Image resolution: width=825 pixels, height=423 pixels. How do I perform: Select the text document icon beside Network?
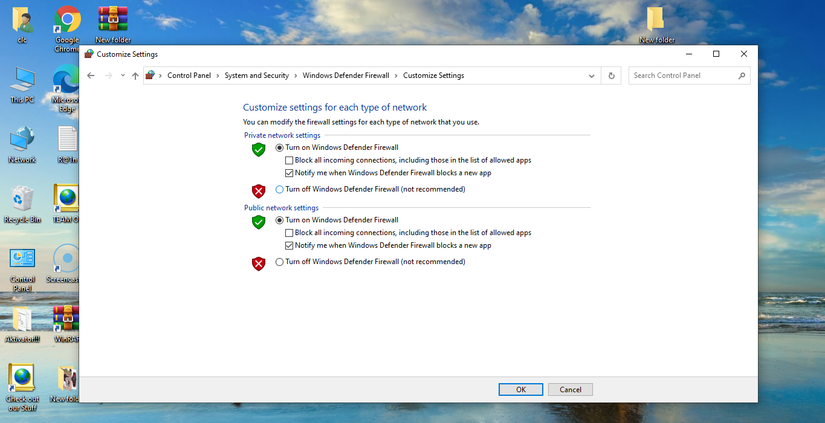67,145
